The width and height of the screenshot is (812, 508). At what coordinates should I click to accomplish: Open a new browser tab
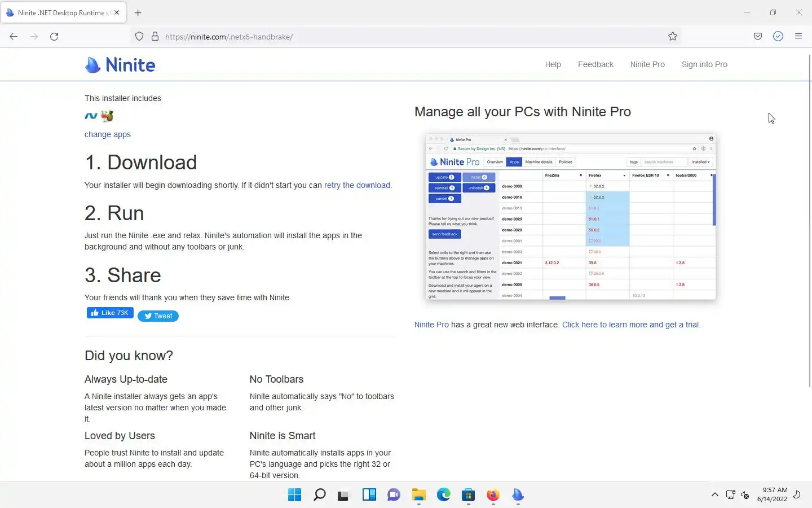coord(138,12)
